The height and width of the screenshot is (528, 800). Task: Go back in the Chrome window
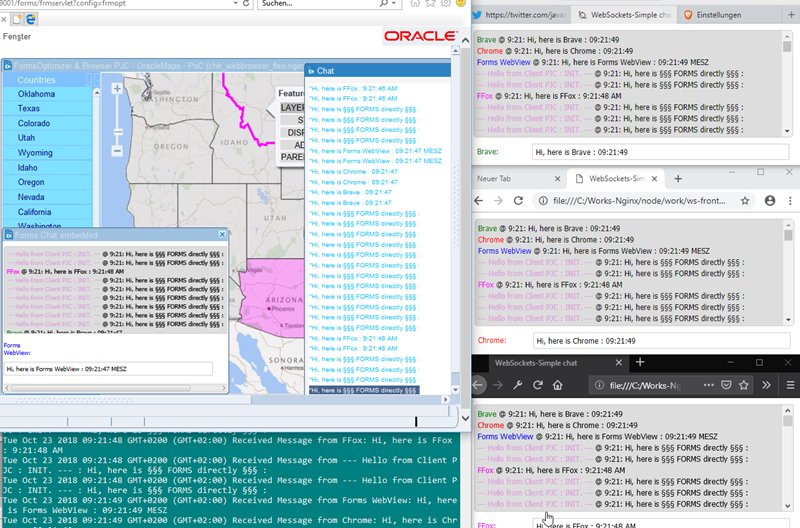[479, 200]
